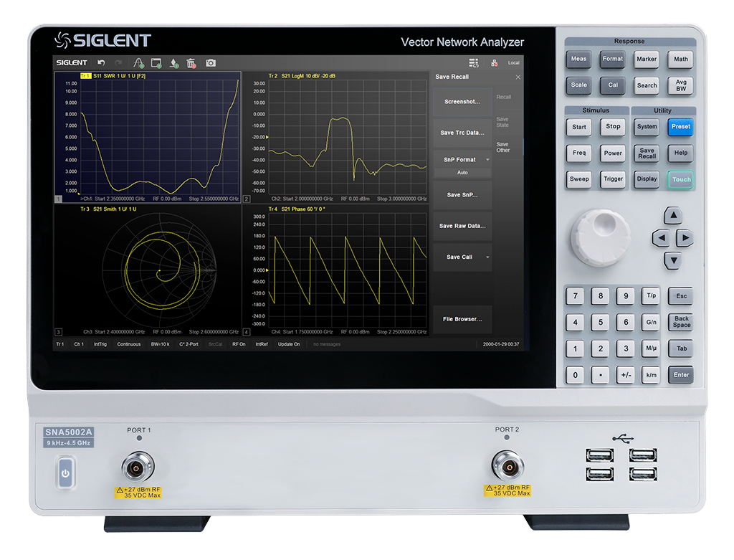Switch to the Recall tab
734x560 pixels.
504,97
